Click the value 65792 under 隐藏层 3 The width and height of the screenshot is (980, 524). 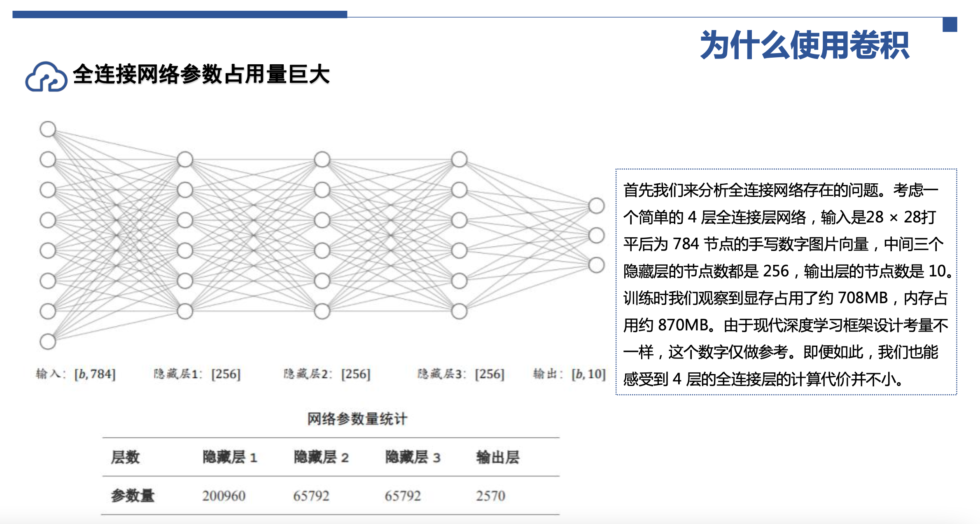click(x=403, y=496)
